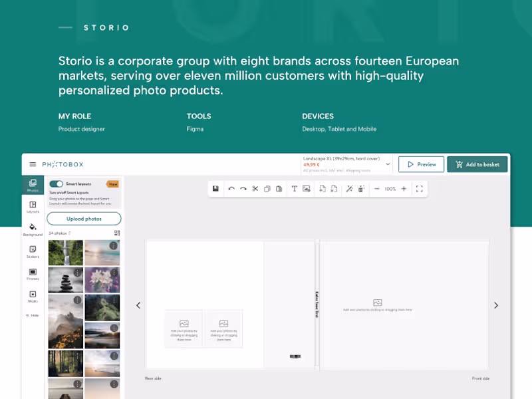Remove page icon in toolbar
Viewport: 532px width, 399px height.
click(334, 189)
